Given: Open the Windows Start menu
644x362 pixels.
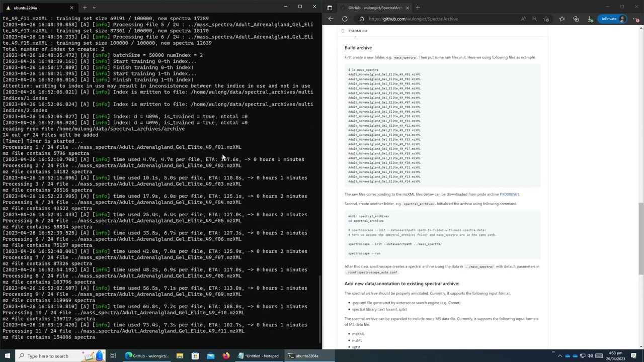Looking at the screenshot, I should point(8,356).
